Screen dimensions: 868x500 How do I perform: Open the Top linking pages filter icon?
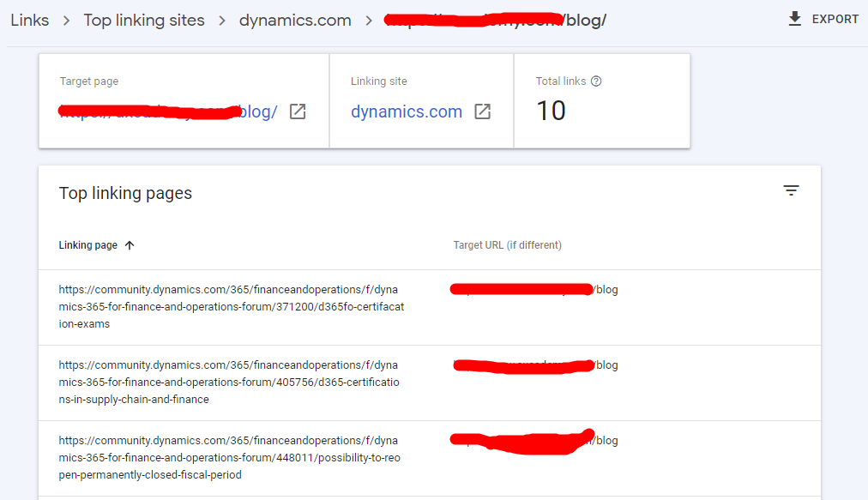(791, 191)
